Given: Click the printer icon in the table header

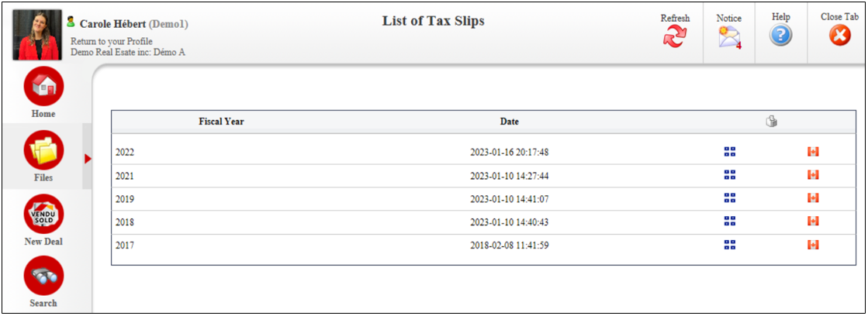Looking at the screenshot, I should click(771, 122).
